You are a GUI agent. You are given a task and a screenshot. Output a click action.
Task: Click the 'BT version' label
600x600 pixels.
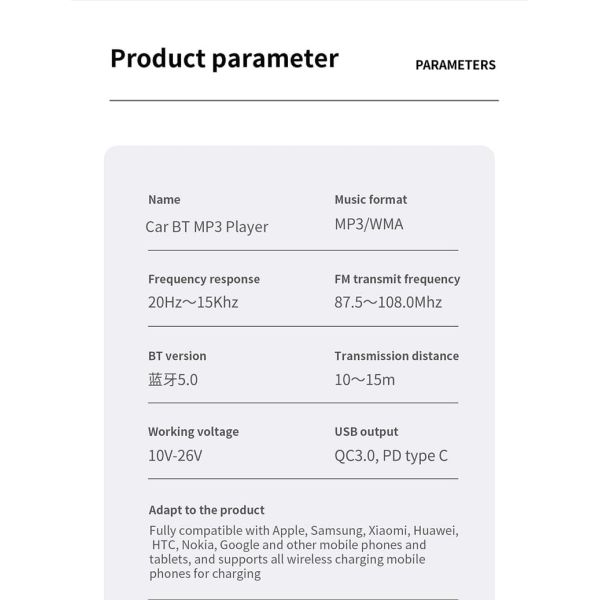[x=177, y=356]
